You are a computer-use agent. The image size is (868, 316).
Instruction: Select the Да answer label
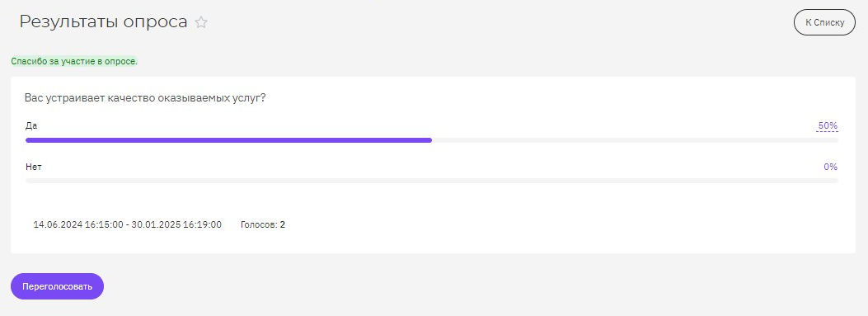point(31,126)
